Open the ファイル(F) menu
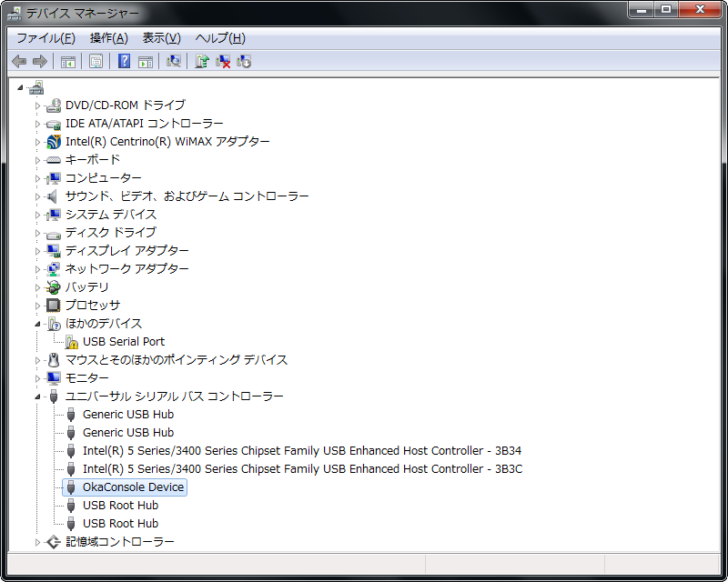This screenshot has width=728, height=582. coord(45,38)
